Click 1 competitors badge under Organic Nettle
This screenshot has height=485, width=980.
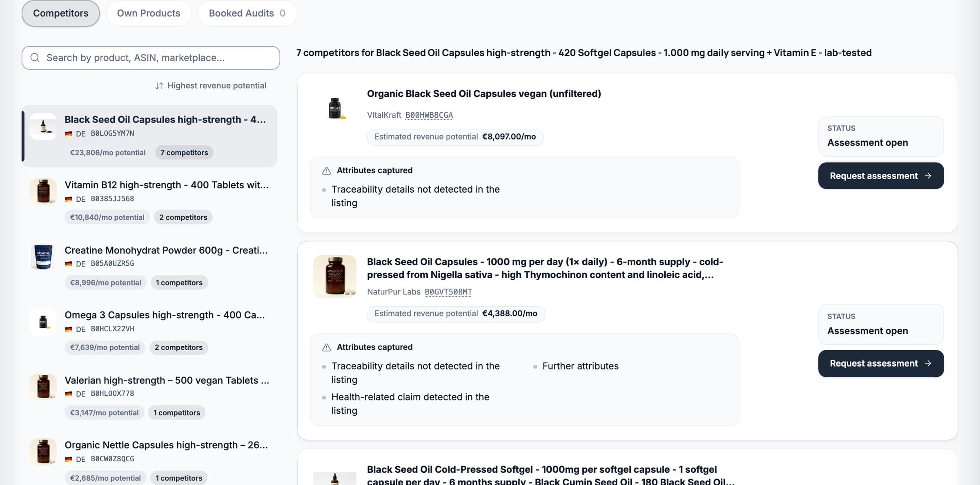179,478
